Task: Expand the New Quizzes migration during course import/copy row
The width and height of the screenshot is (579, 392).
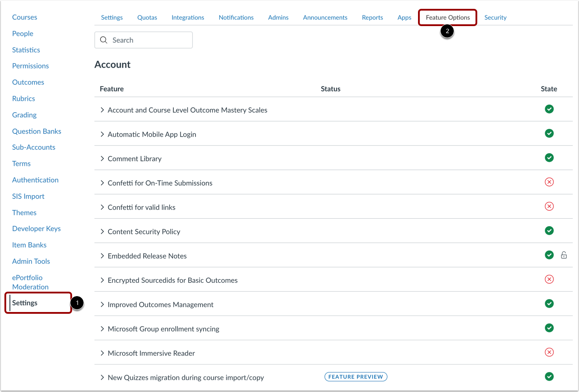Action: click(x=102, y=377)
